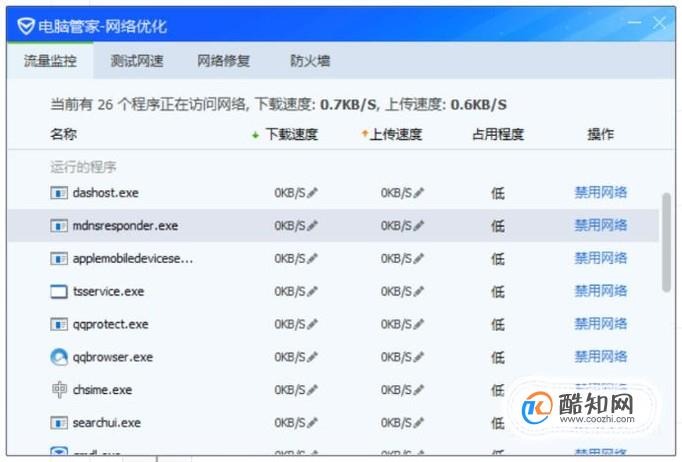Click the qqbrowser.exe browser icon
The image size is (682, 462).
tap(59, 357)
